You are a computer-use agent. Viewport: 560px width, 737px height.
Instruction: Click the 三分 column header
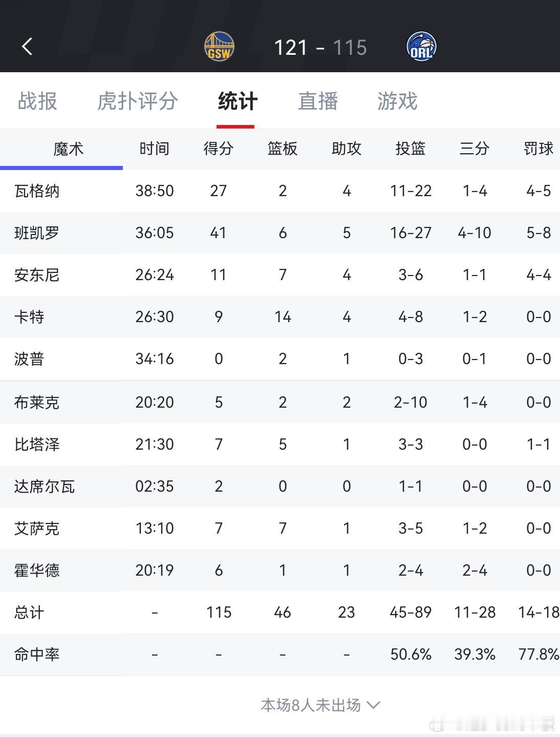click(x=475, y=149)
